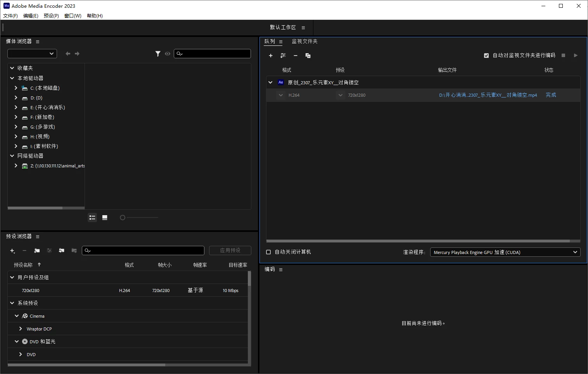Collapse the Favorites tree node
The width and height of the screenshot is (588, 374).
coord(12,68)
